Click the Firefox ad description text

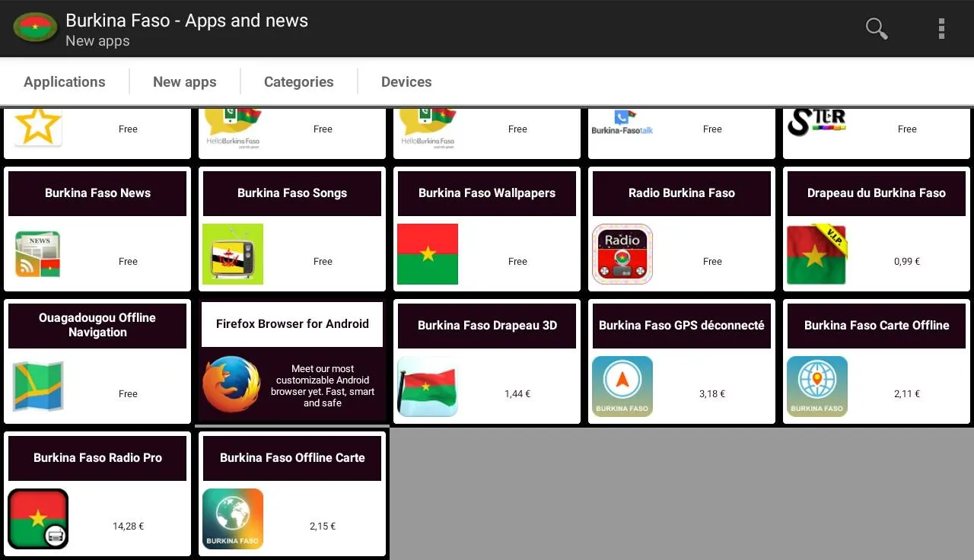(323, 386)
